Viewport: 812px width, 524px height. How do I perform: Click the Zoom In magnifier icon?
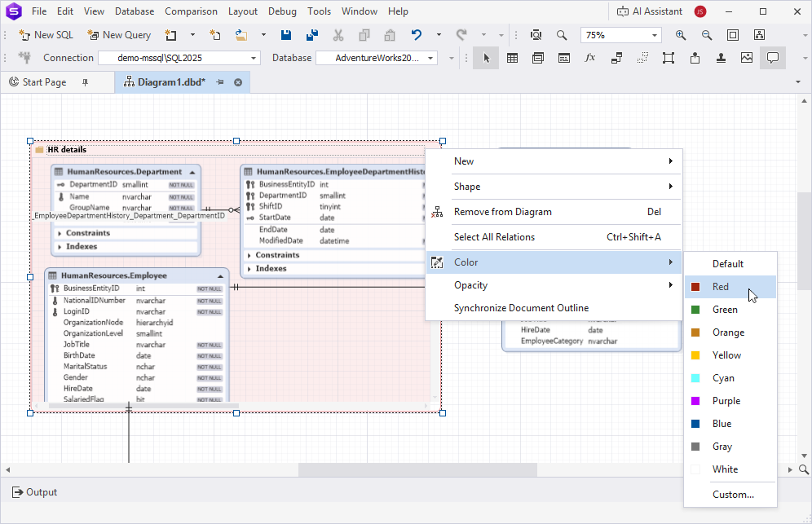(x=681, y=35)
